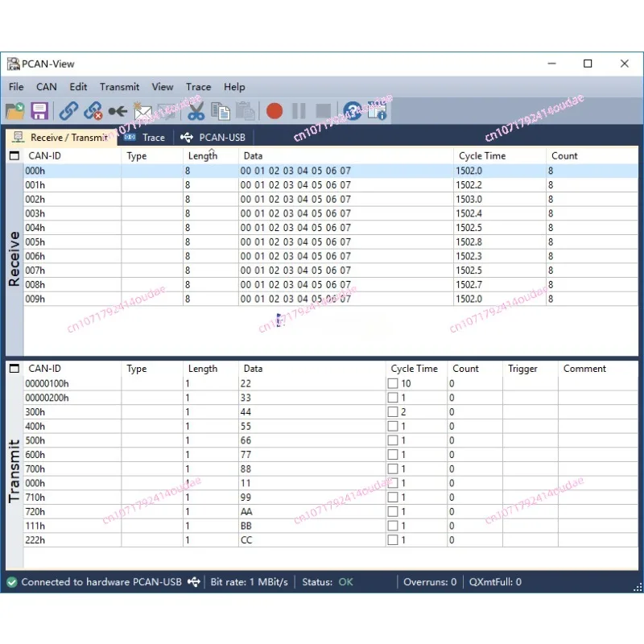Switch to the Receive / Transmit tab
This screenshot has height=644, width=644.
point(62,137)
